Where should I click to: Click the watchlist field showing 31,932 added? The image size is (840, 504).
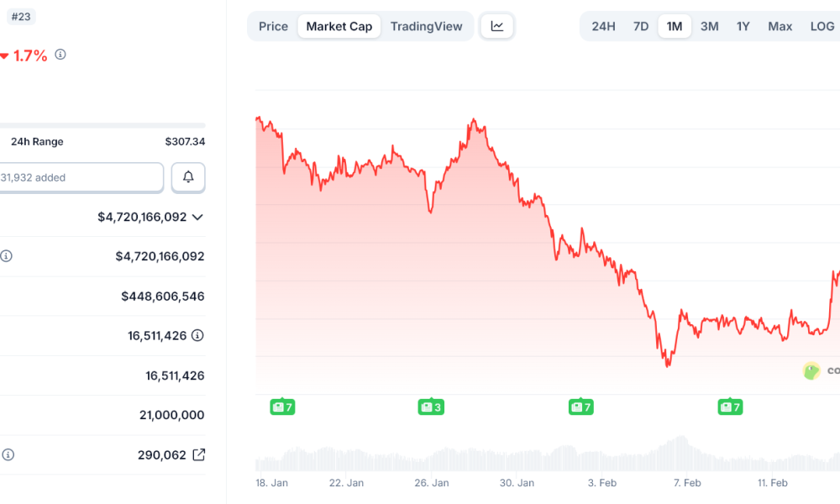pyautogui.click(x=81, y=177)
